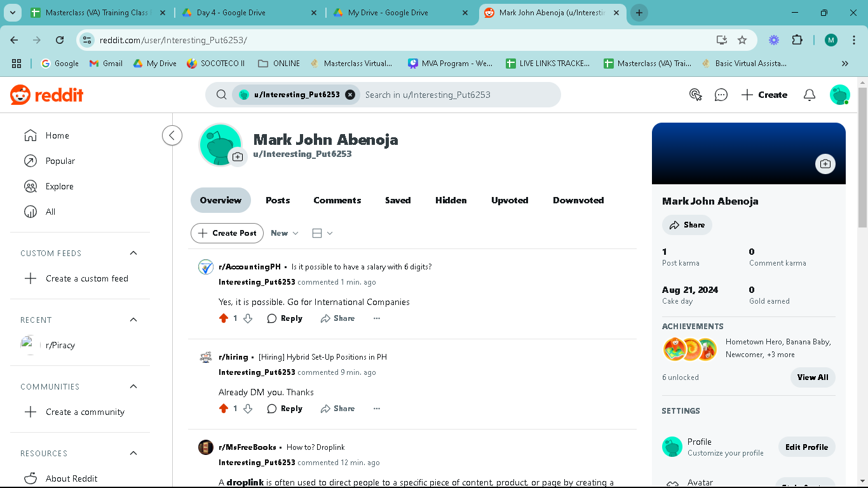The height and width of the screenshot is (488, 868).
Task: Open the Chrome tab search dropdown
Action: pos(13,13)
